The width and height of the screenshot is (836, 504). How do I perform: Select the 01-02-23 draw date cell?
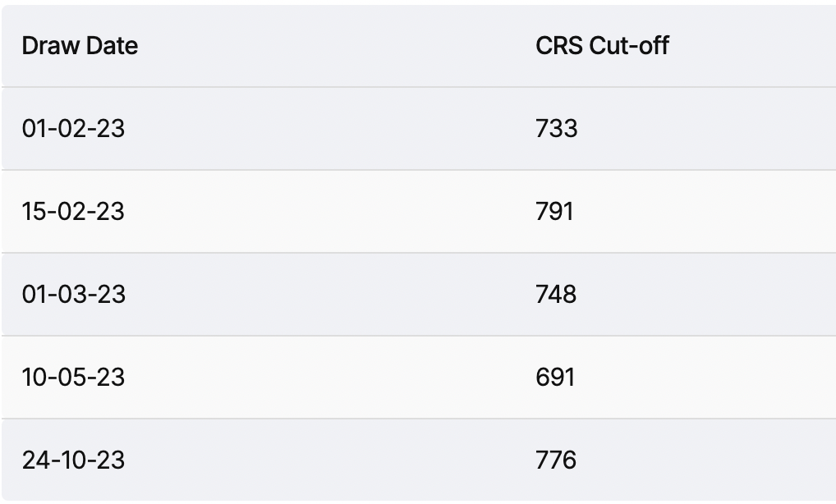coord(74,128)
